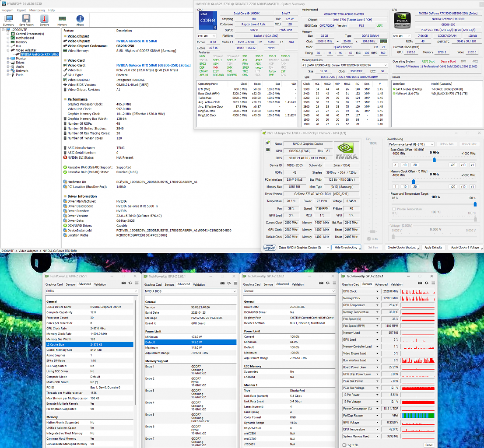Click camera icon in Sensors GPU-Z window
Viewport: 484px width, 448px height.
click(420, 283)
